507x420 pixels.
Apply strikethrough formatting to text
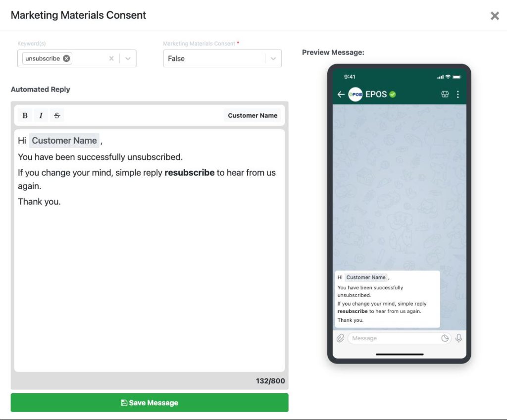coord(57,115)
